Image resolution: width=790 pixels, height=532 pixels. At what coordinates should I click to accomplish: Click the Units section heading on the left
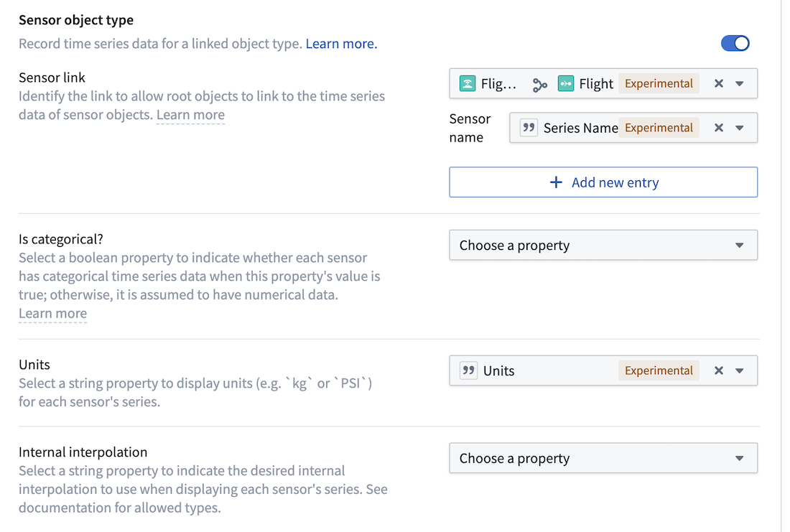tap(34, 365)
